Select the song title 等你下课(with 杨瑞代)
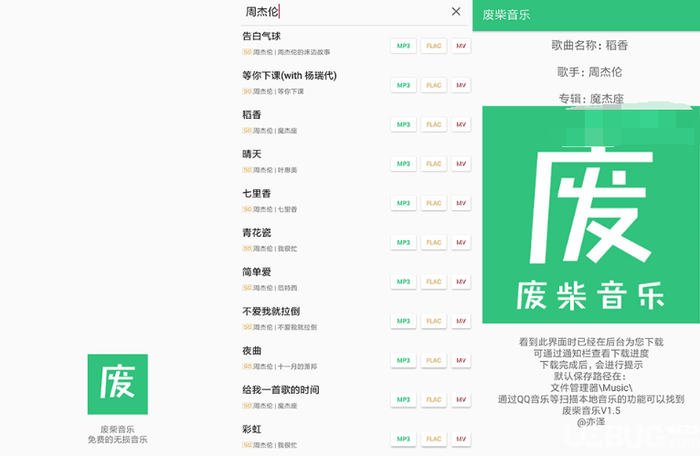This screenshot has height=456, width=700. coord(289,75)
